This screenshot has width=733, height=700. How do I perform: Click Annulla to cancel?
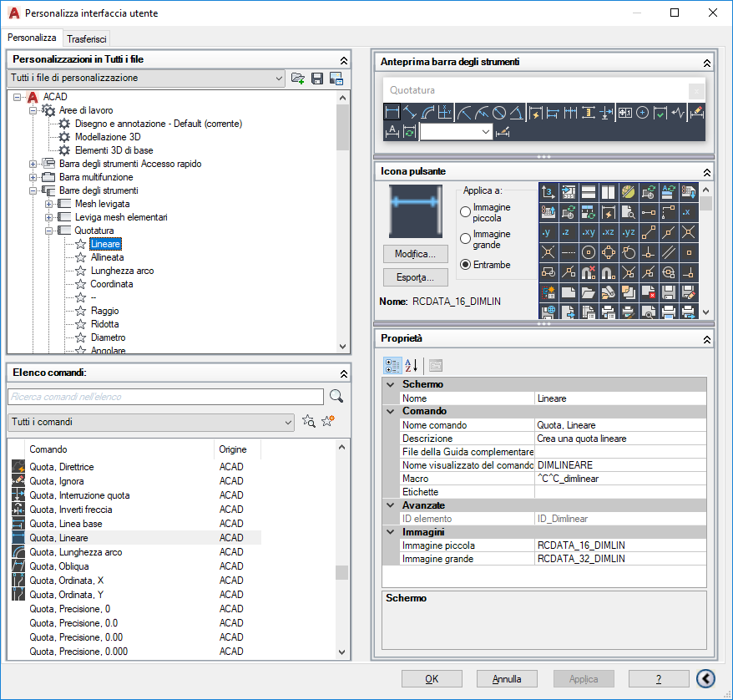pos(507,679)
